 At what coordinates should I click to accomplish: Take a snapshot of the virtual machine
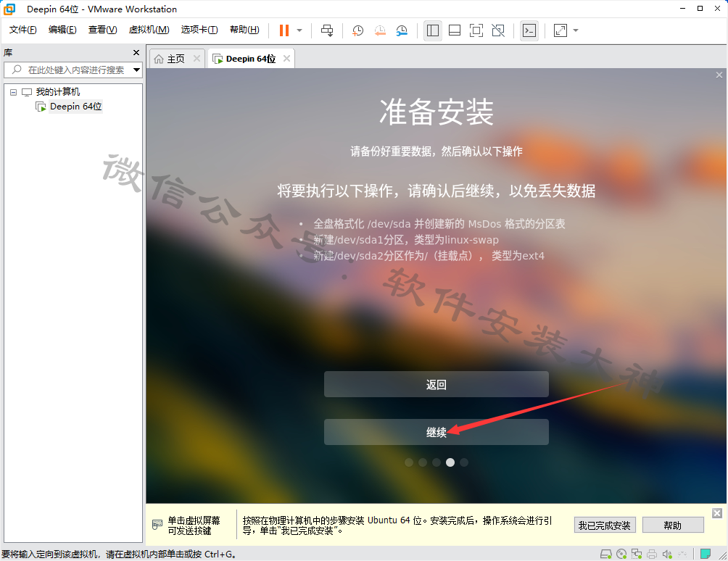pyautogui.click(x=357, y=30)
